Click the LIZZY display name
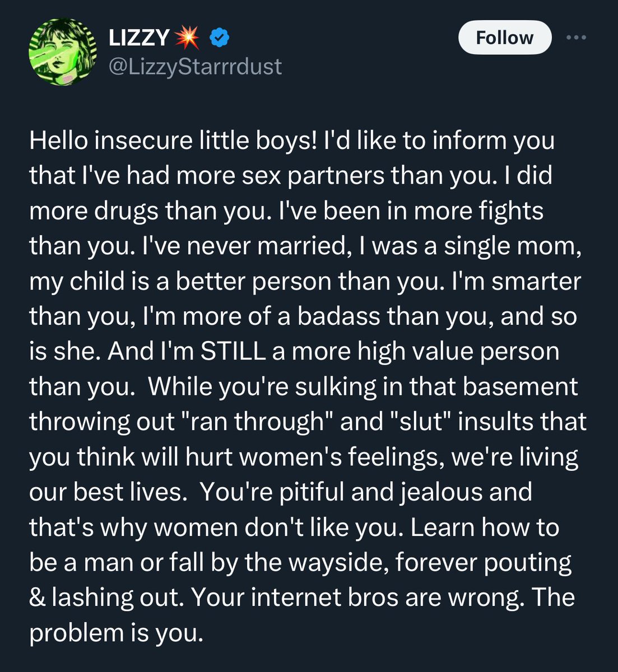Screen dimensions: 618x672 click(x=138, y=38)
